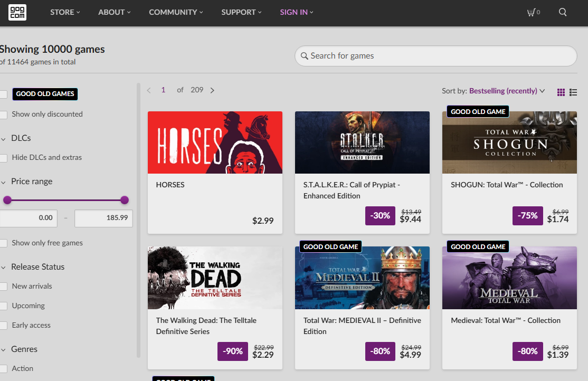Viewport: 588px width, 381px height.
Task: Click the -90% discount badge
Action: click(232, 351)
